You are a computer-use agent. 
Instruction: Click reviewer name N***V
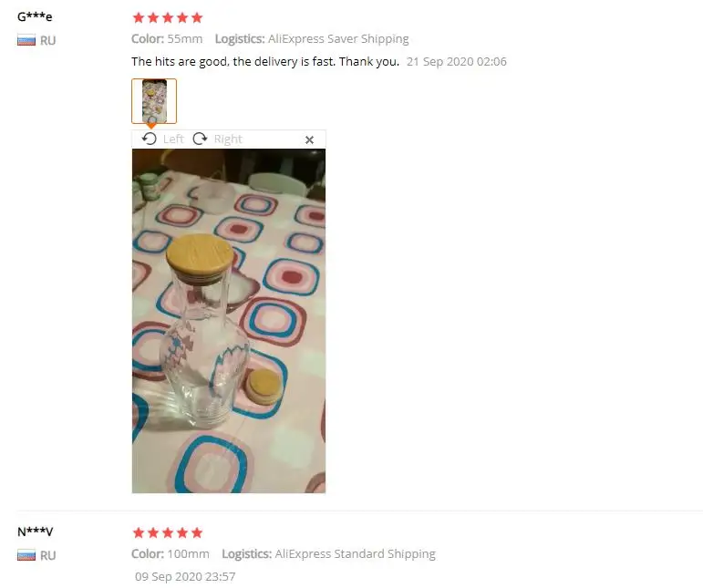coord(35,532)
